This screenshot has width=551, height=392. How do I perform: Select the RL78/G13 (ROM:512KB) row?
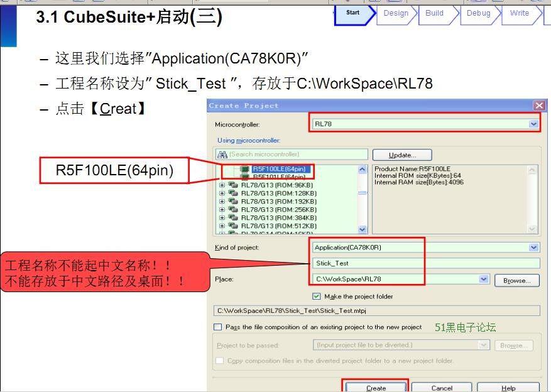tap(279, 226)
